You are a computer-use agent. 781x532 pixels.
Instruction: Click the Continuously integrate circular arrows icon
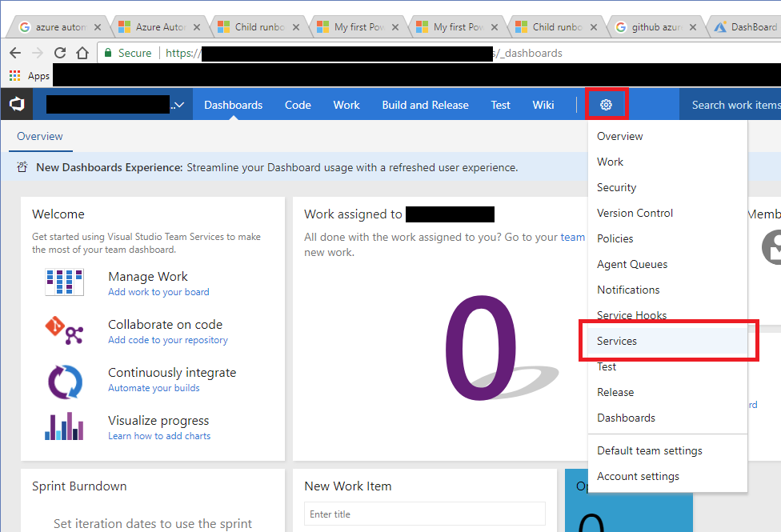click(x=65, y=382)
